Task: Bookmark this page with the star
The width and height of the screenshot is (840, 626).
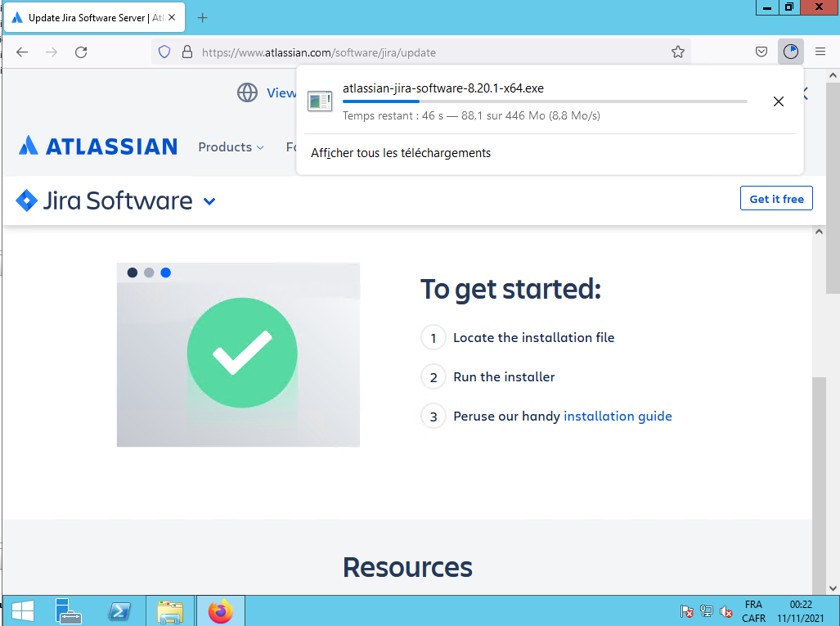Action: [678, 52]
